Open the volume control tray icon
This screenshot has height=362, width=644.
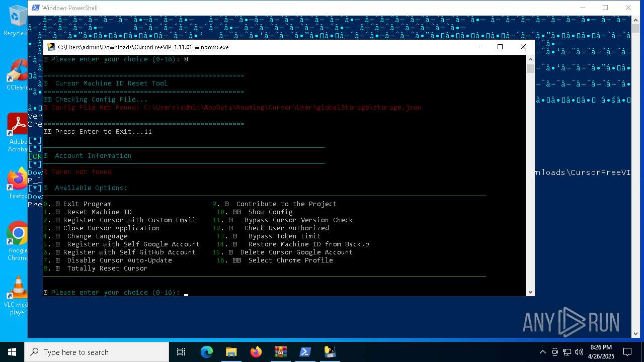click(579, 352)
